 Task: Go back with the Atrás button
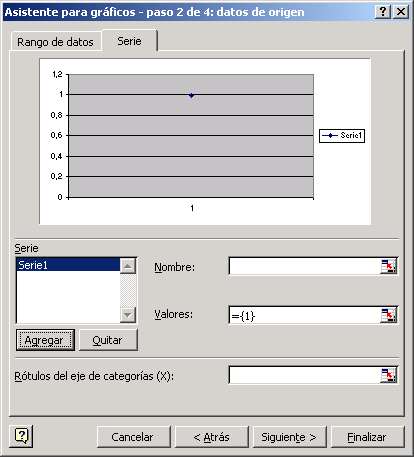coord(212,437)
